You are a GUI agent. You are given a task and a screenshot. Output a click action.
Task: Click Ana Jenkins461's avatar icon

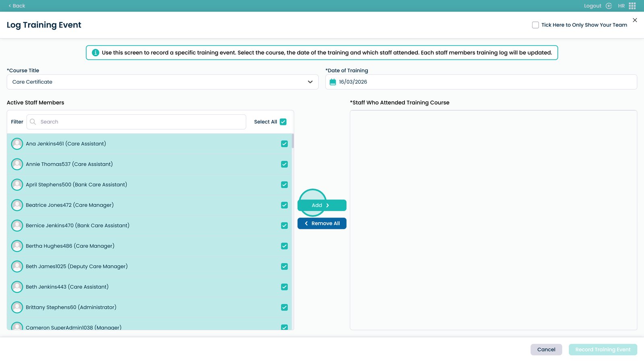(17, 144)
